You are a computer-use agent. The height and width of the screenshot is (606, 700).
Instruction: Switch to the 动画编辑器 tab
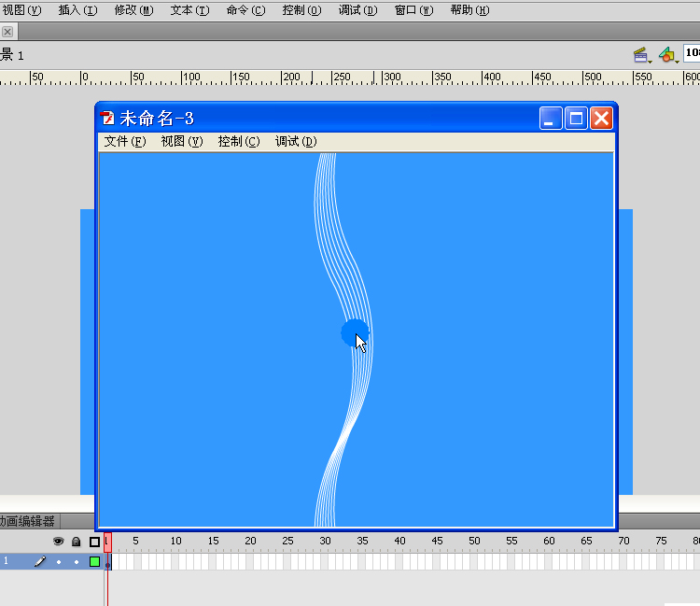pyautogui.click(x=28, y=521)
